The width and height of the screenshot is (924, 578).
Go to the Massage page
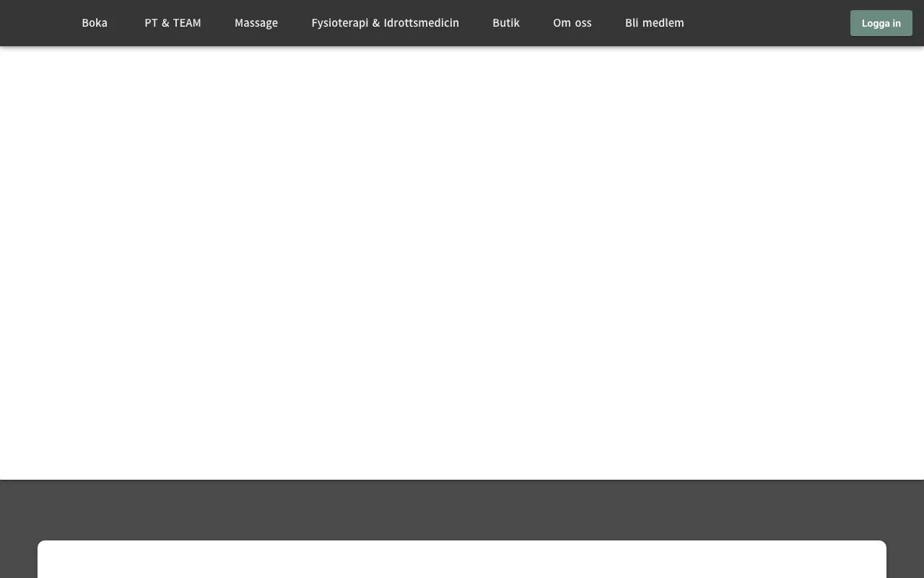256,23
